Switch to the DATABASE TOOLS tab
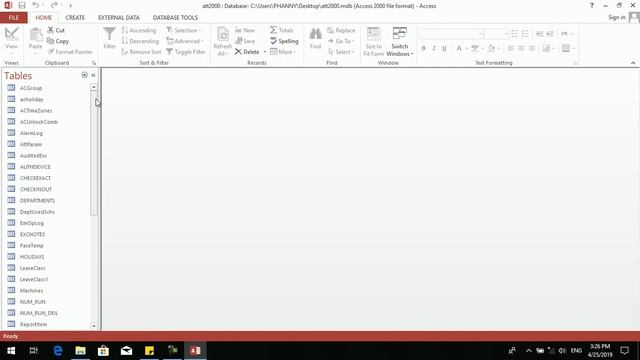This screenshot has height=360, width=640. (175, 18)
